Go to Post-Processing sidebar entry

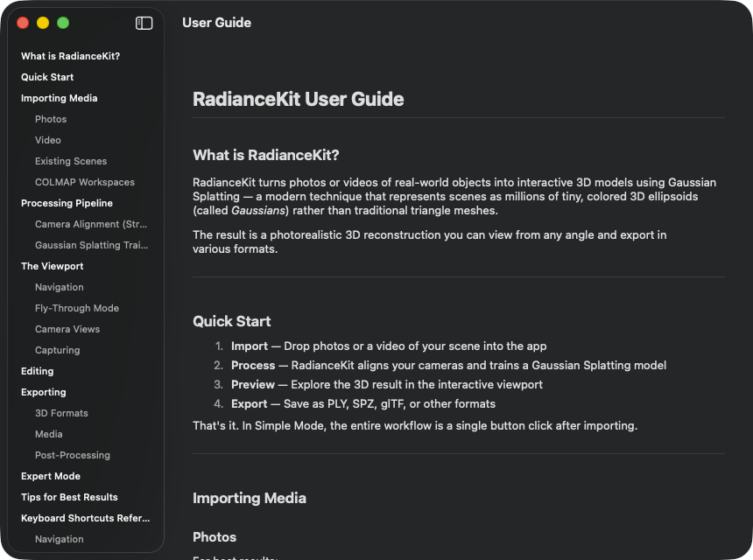[x=72, y=455]
